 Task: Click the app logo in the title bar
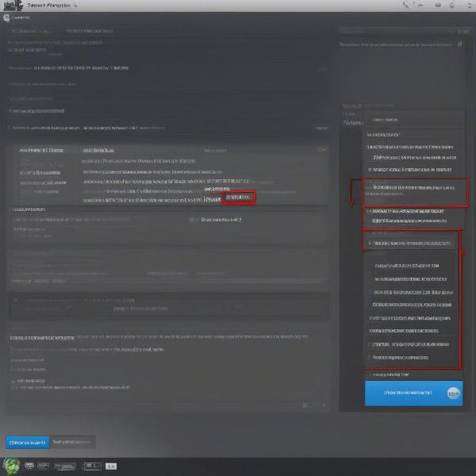13,6
